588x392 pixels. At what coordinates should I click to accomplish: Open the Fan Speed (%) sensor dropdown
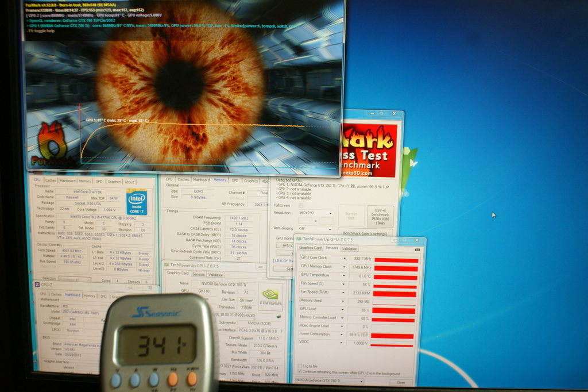click(x=343, y=284)
